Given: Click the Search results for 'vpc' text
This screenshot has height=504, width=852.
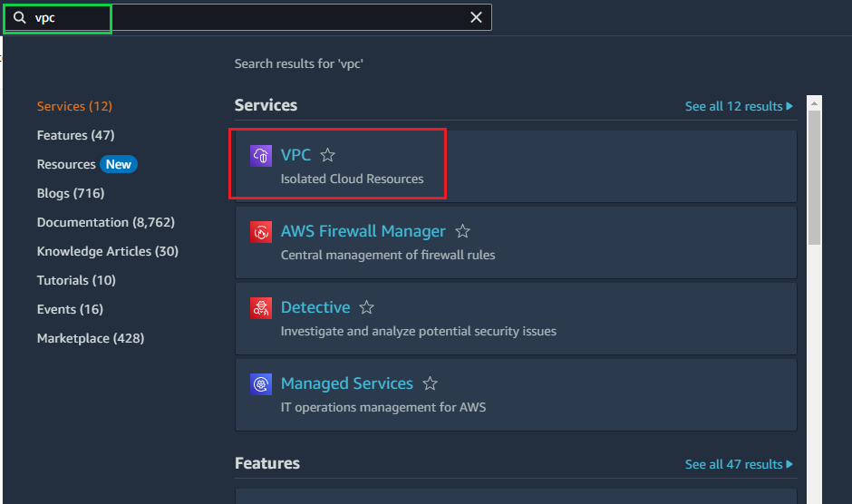Looking at the screenshot, I should click(x=299, y=63).
